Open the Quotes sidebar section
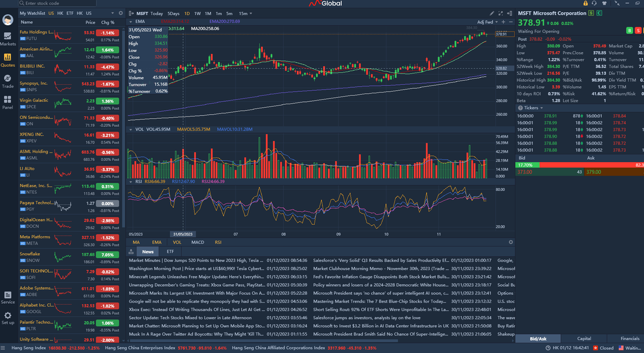 pyautogui.click(x=8, y=60)
